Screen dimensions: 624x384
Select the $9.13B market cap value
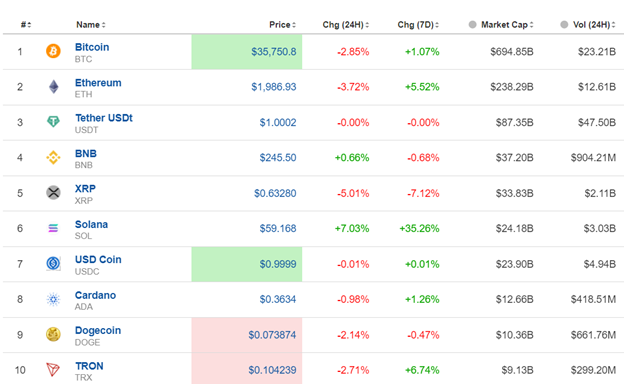click(x=517, y=370)
